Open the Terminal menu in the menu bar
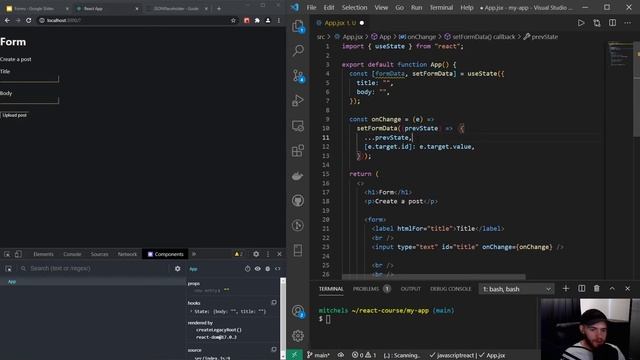 pyautogui.click(x=441, y=7)
